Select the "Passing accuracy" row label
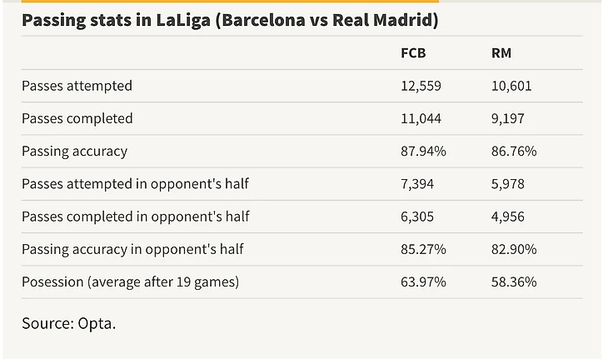608x364 pixels. [x=74, y=152]
